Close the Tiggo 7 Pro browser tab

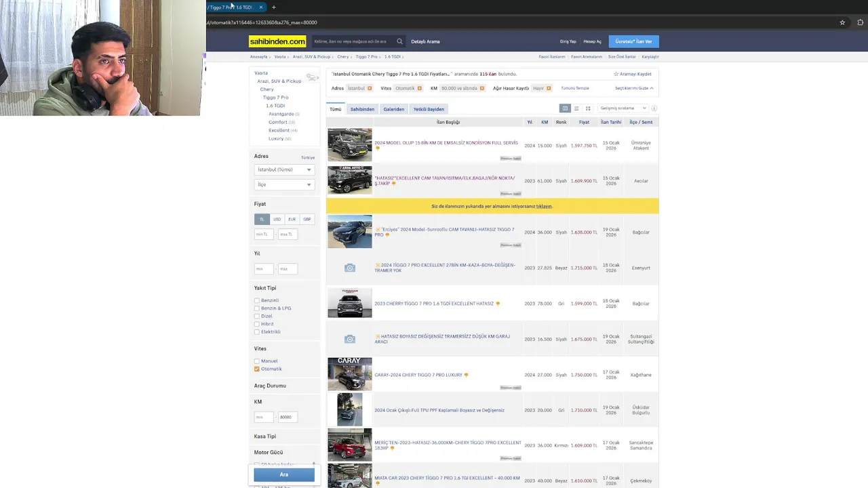click(x=260, y=7)
